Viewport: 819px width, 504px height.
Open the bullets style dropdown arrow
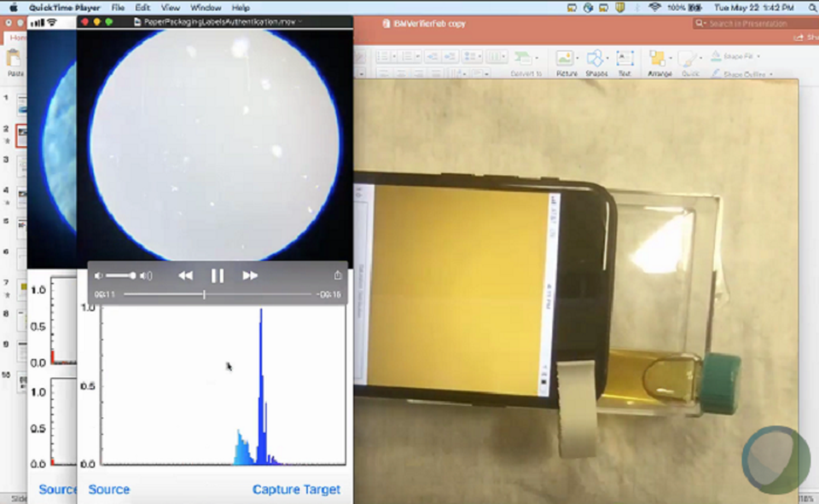point(393,56)
